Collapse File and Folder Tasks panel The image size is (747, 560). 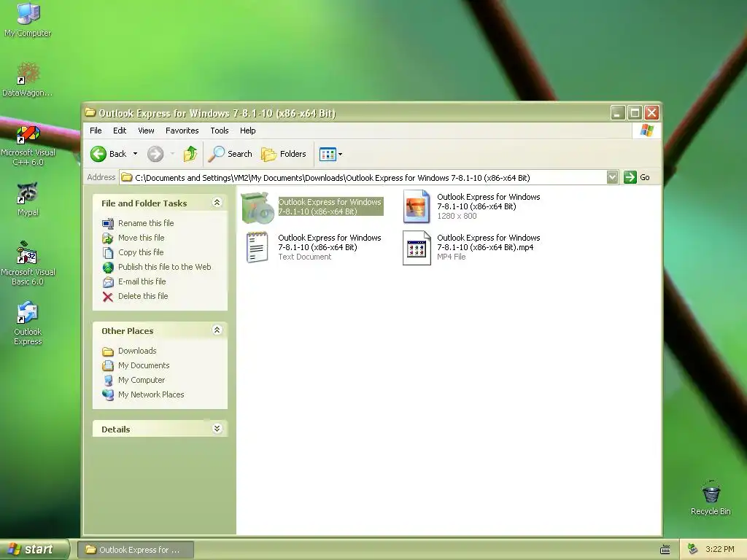217,203
